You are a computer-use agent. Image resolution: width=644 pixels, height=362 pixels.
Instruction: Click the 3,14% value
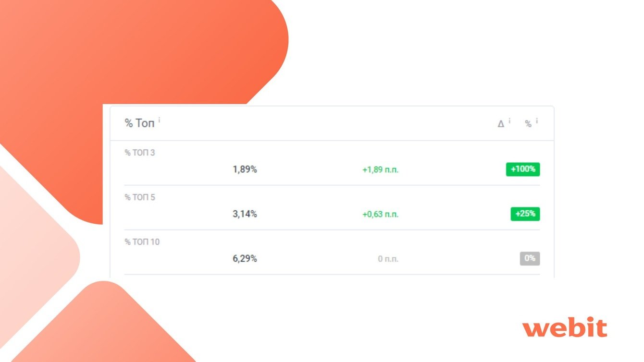pyautogui.click(x=245, y=214)
